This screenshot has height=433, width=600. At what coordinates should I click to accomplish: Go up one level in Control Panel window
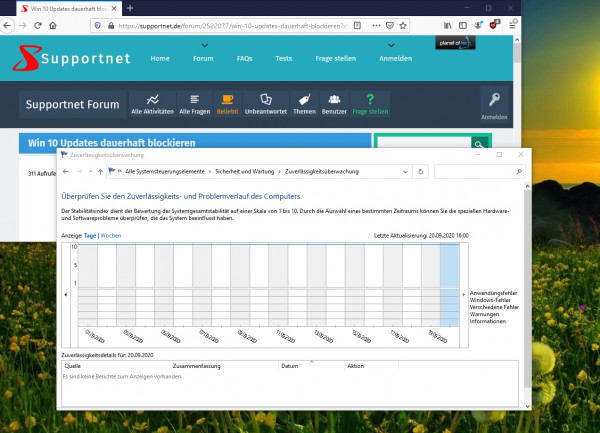click(x=100, y=172)
